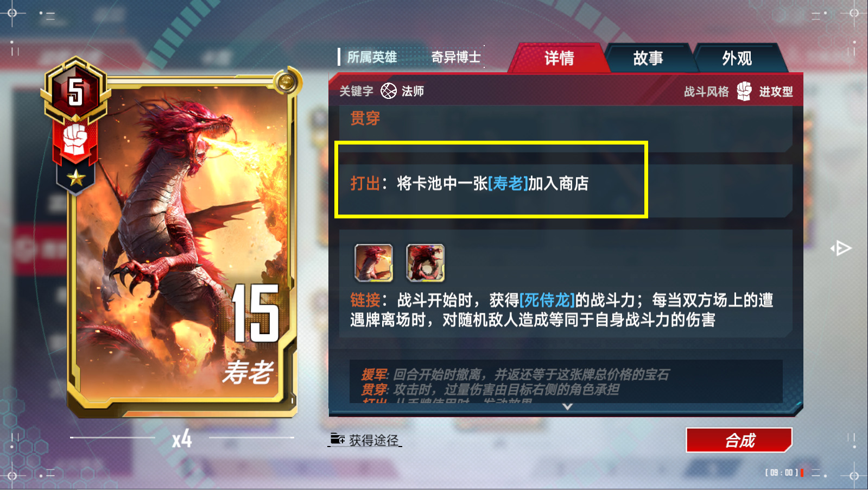This screenshot has height=490, width=868.
Task: Click the white fist badge on card
Action: click(75, 141)
